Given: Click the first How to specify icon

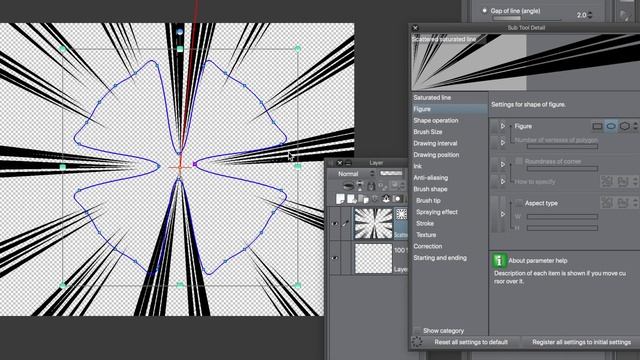Looking at the screenshot, I should point(607,181).
